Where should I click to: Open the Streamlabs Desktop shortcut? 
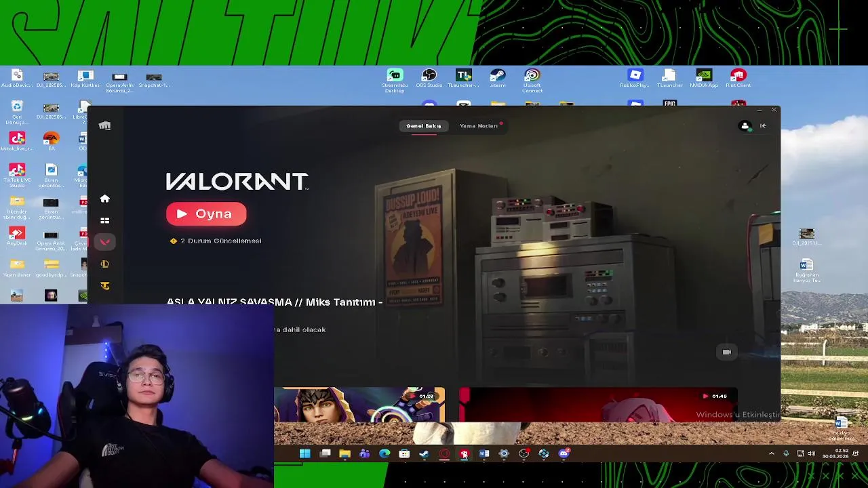click(x=395, y=80)
